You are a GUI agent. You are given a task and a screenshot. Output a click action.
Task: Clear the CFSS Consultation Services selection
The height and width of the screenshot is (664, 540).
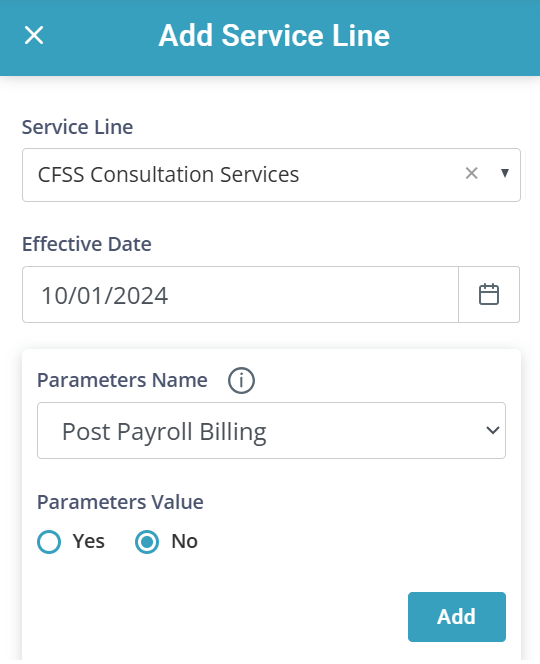pos(471,173)
